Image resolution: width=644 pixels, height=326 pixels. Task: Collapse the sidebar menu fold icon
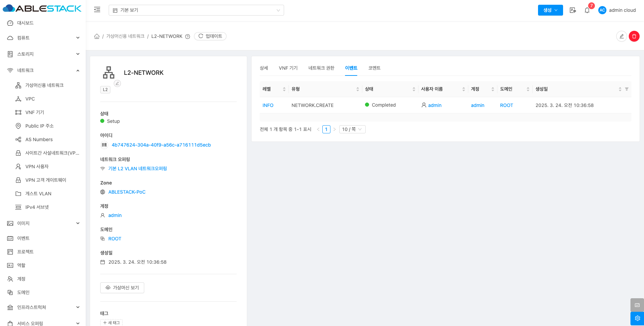coord(97,10)
